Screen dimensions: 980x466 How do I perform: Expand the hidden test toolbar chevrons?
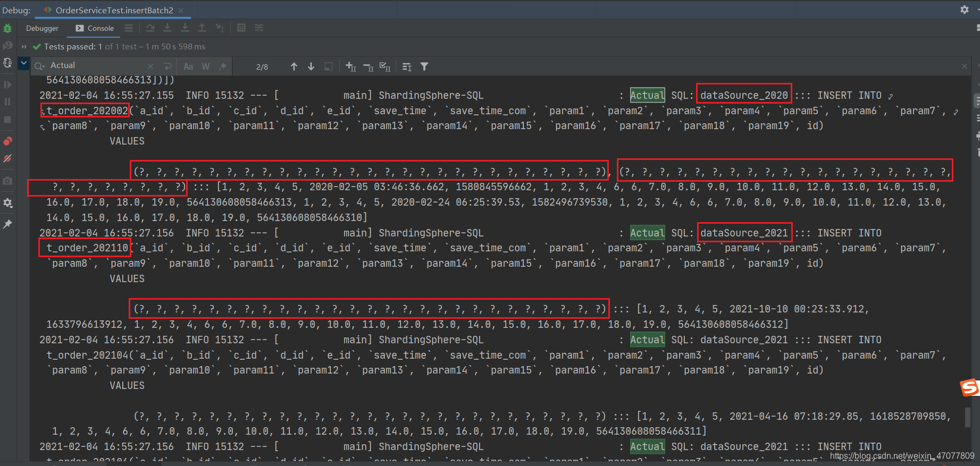tap(24, 47)
